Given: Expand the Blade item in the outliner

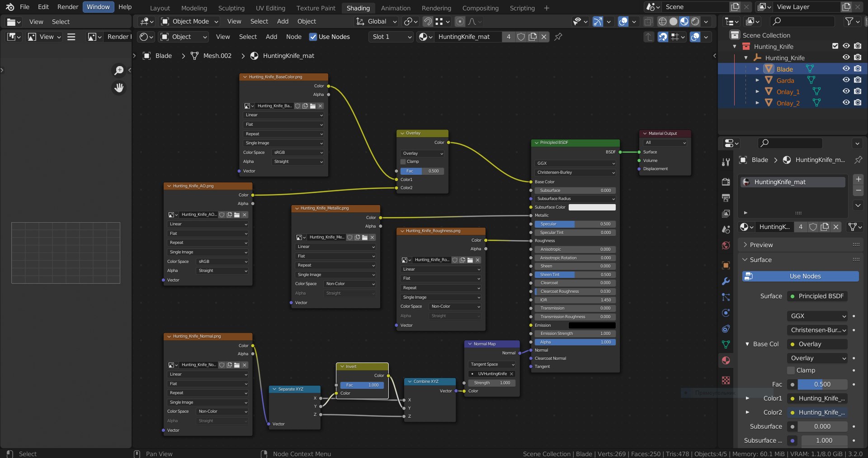Looking at the screenshot, I should click(x=757, y=69).
